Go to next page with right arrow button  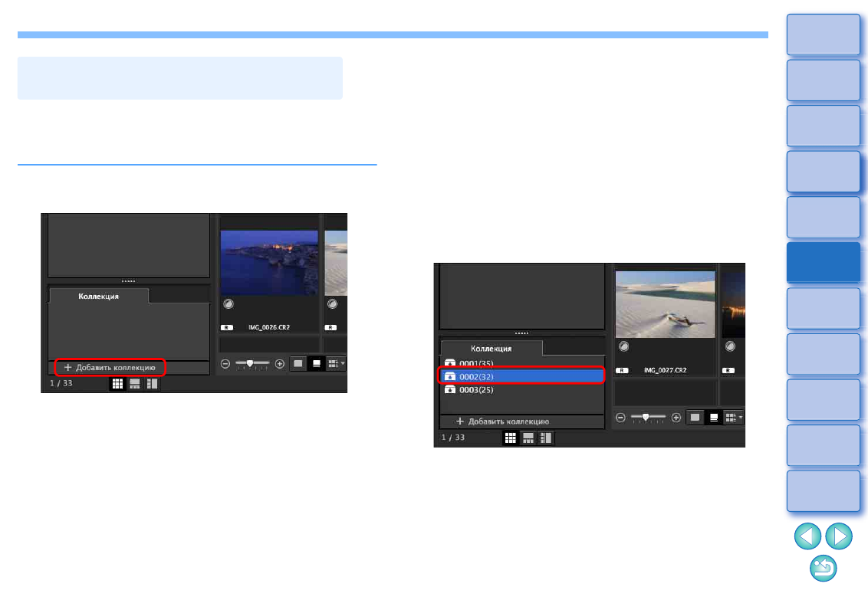[839, 536]
